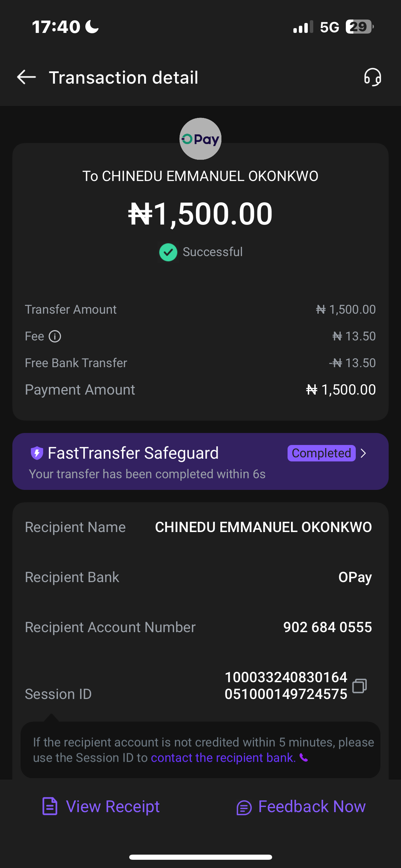The height and width of the screenshot is (868, 401).
Task: Tap the recipient account number 902 684 0555
Action: coord(327,627)
